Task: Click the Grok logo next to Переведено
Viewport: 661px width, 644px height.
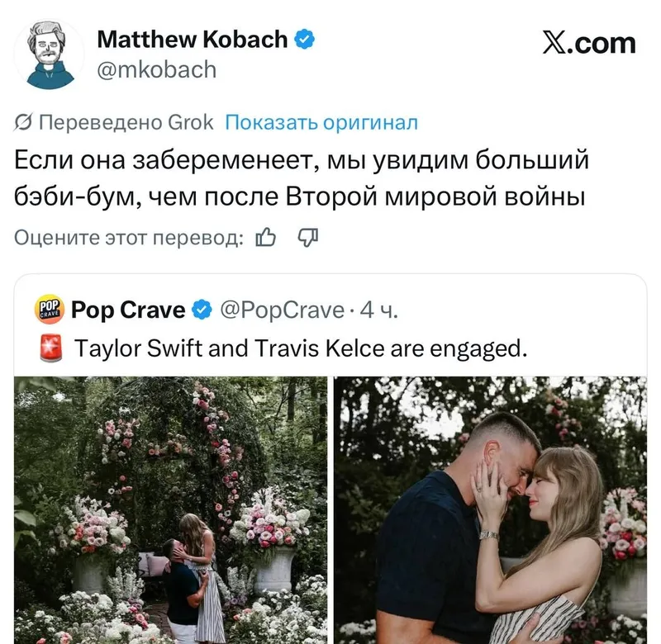Action: click(x=23, y=122)
